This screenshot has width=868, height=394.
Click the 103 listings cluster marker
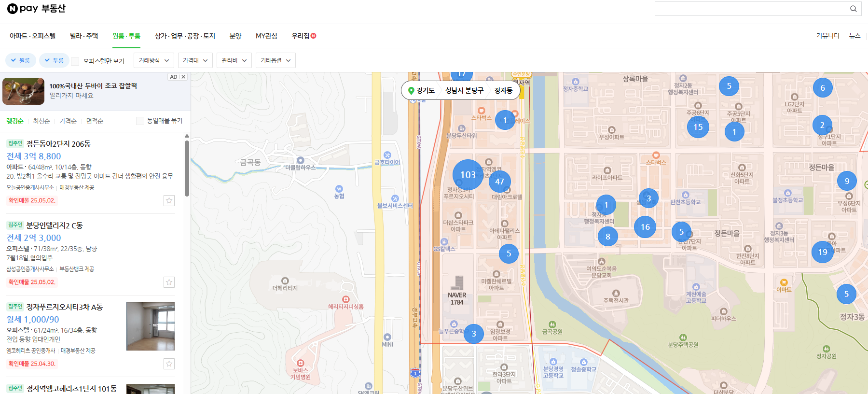468,175
